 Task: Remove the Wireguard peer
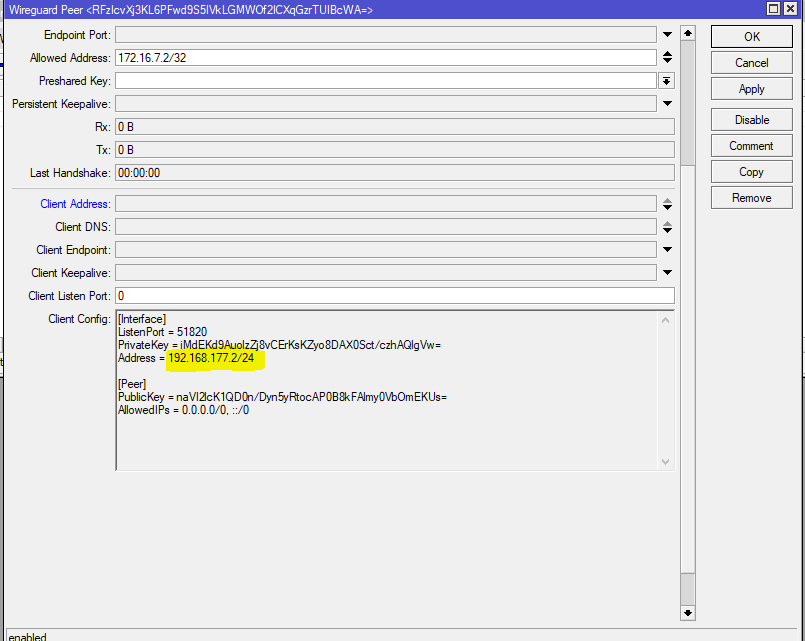752,198
